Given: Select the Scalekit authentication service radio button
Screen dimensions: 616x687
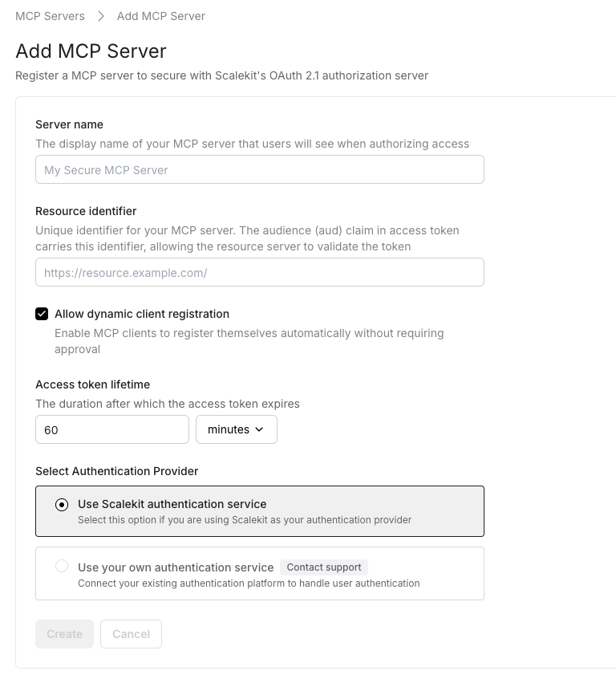Looking at the screenshot, I should [x=62, y=505].
